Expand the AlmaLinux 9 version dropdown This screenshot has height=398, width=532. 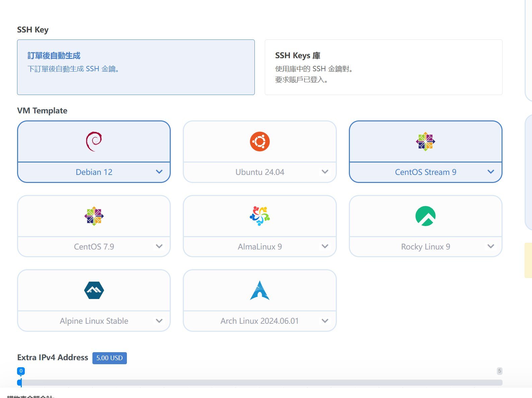(325, 246)
